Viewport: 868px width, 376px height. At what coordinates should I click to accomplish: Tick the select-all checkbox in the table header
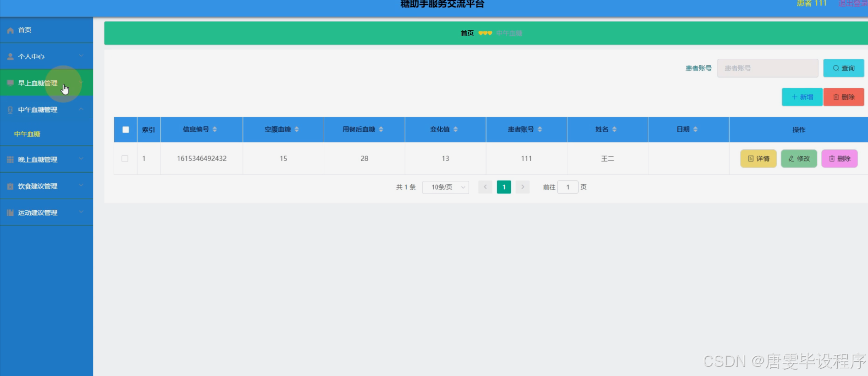[x=126, y=129]
